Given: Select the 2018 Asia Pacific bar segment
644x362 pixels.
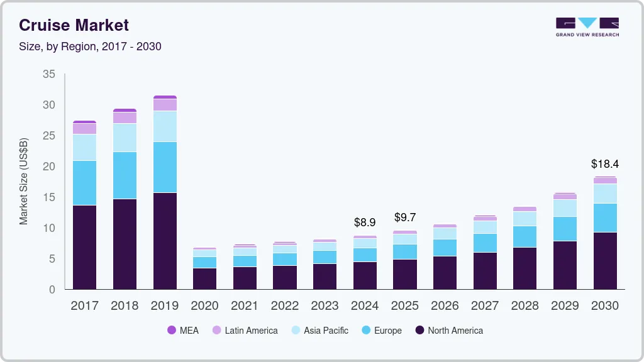Looking at the screenshot, I should [125, 138].
